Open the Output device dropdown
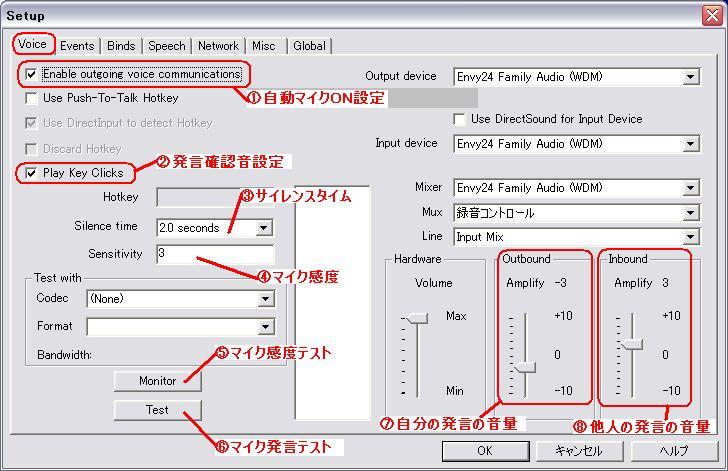Screen dimensions: 728x471 (x=691, y=77)
